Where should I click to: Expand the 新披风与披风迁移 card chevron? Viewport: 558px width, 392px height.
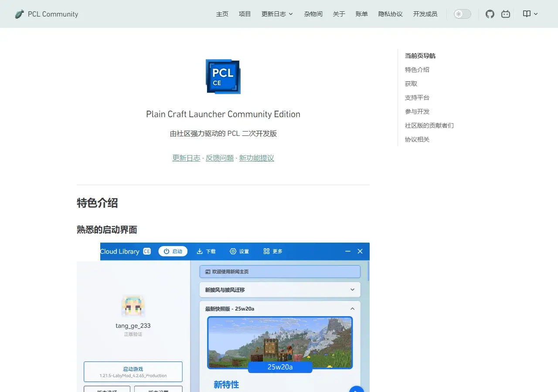(x=352, y=290)
